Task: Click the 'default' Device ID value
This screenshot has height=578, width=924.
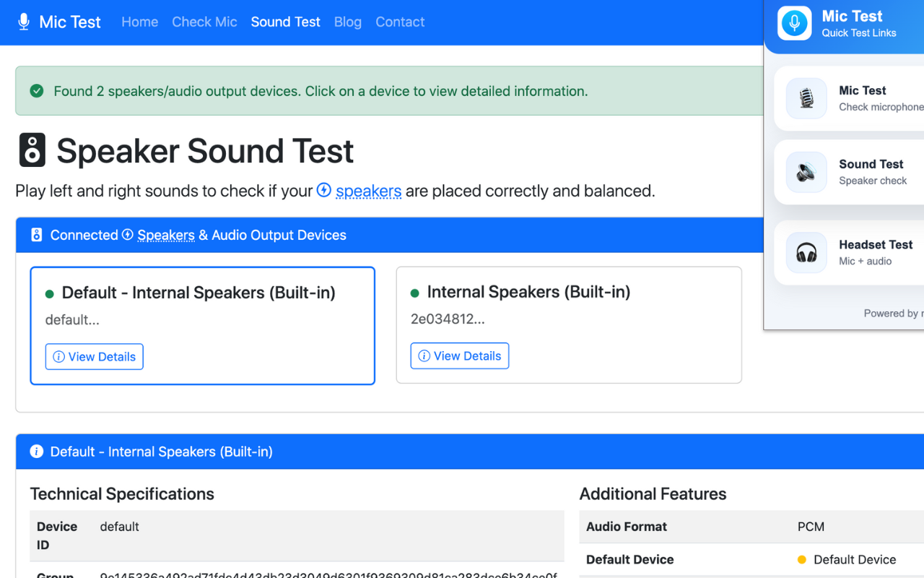Action: [x=119, y=527]
